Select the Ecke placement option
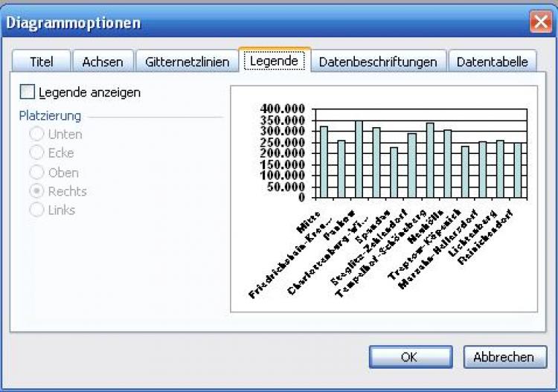 36,153
